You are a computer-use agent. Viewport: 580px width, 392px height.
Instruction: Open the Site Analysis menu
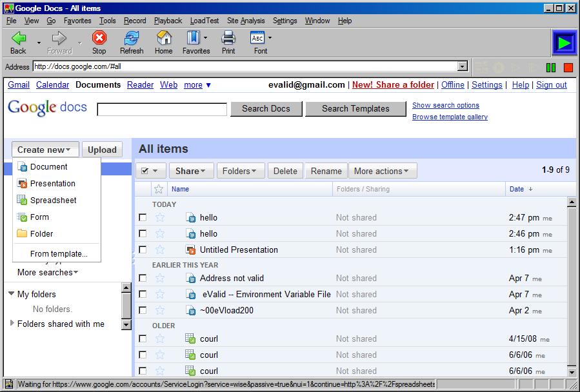point(246,21)
